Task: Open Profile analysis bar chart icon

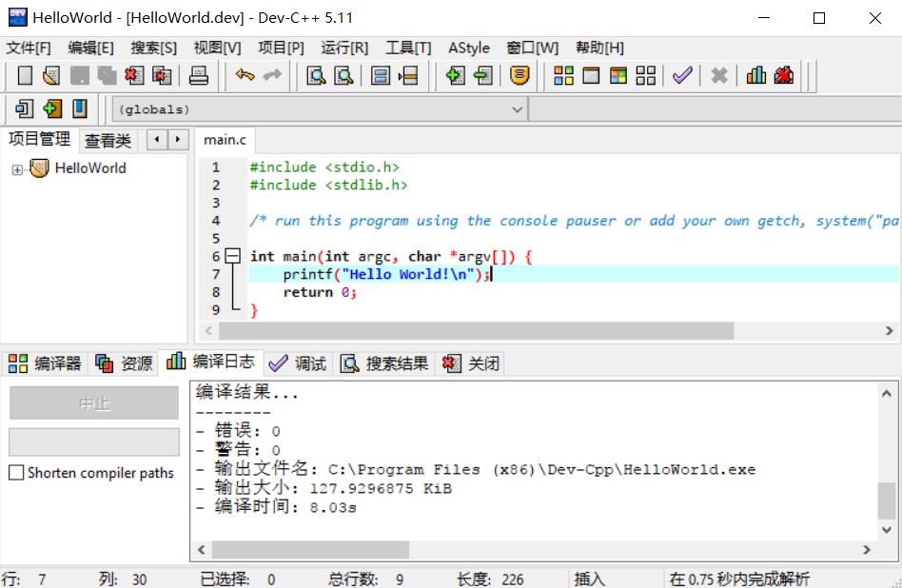Action: tap(755, 75)
